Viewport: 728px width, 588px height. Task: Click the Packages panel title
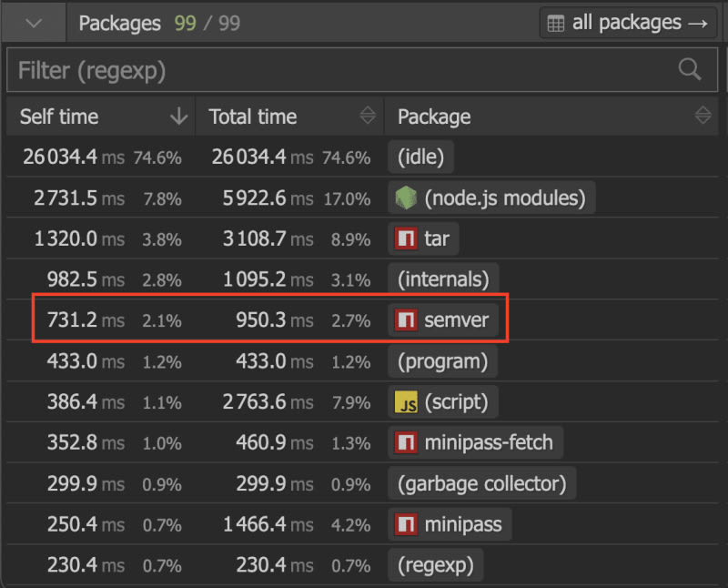[x=120, y=24]
